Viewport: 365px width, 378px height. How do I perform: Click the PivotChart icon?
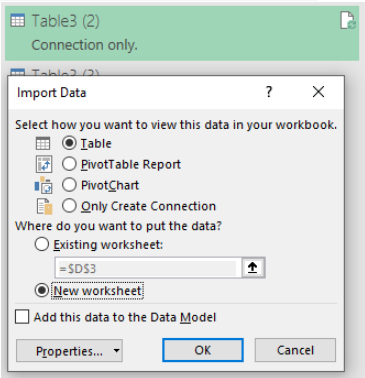pos(44,185)
